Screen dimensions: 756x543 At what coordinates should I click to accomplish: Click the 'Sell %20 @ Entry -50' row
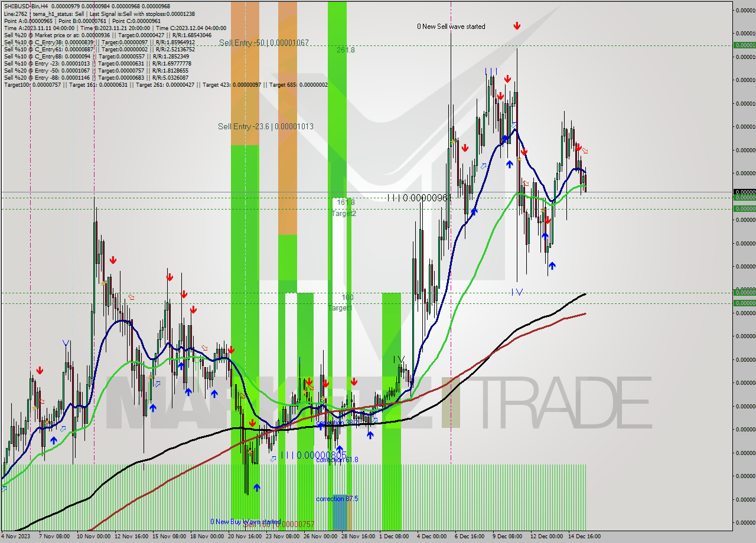point(96,70)
